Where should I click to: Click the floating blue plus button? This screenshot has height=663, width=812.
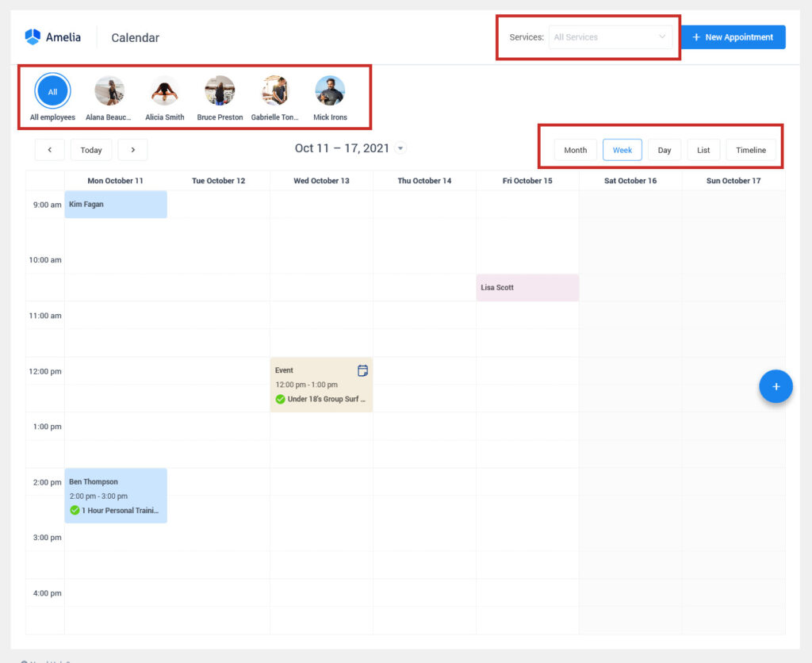click(776, 386)
